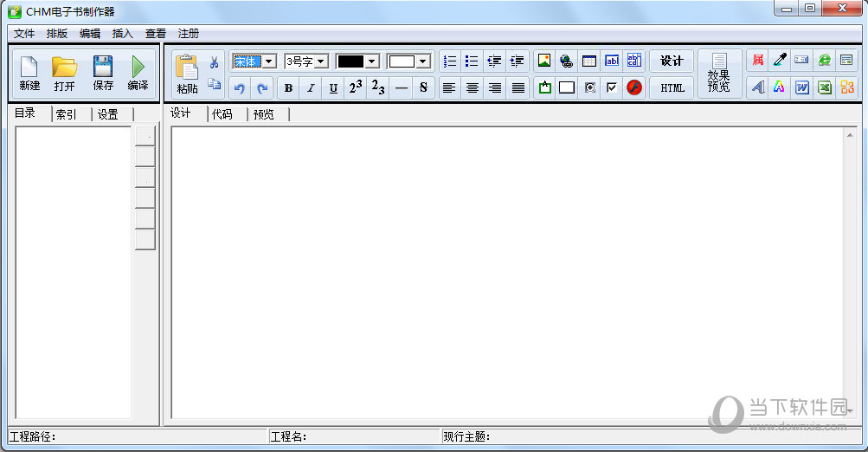Cut selection with the scissors icon
Viewport: 868px width, 452px height.
coord(215,62)
